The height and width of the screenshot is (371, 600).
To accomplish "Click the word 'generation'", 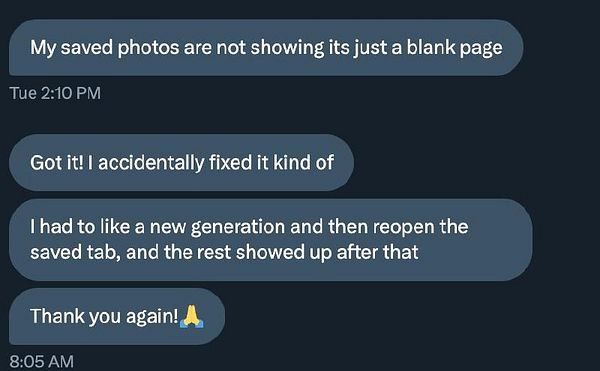I will [x=238, y=227].
